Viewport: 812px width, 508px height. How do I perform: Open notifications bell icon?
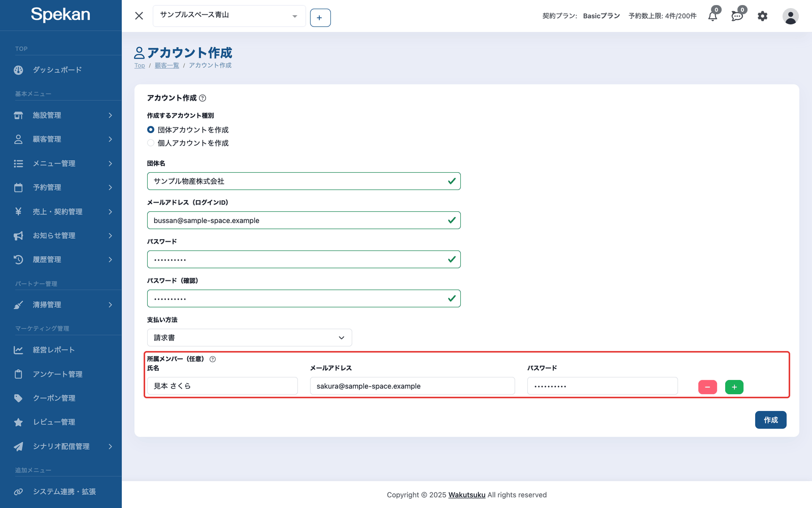(x=713, y=16)
